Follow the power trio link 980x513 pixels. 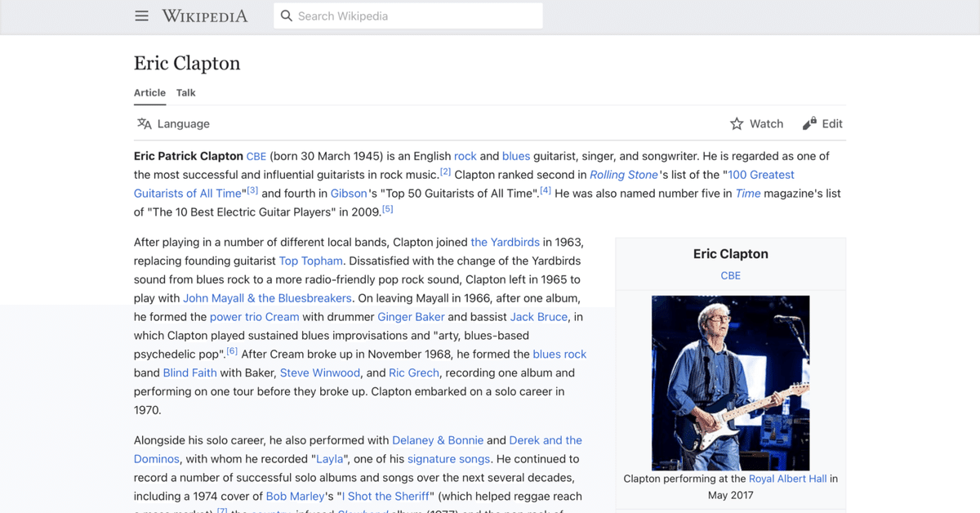[236, 317]
